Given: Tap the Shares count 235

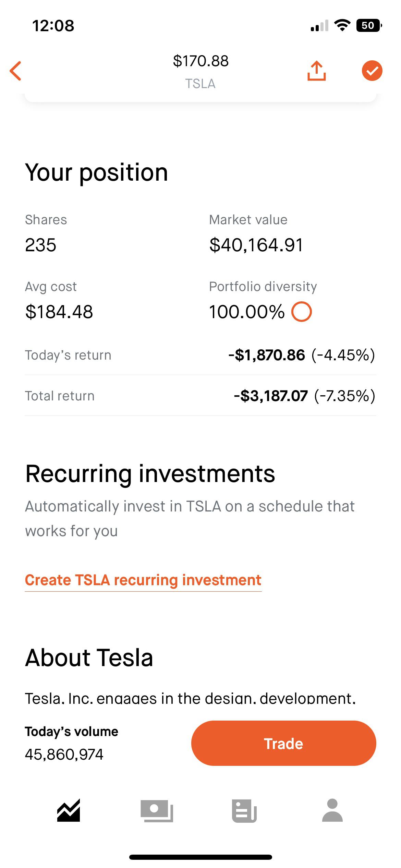Looking at the screenshot, I should coord(41,245).
